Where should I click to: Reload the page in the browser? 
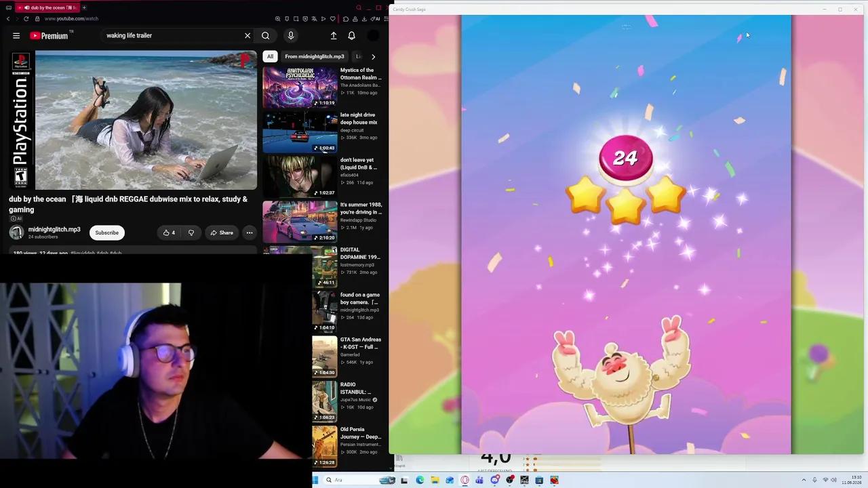click(26, 19)
